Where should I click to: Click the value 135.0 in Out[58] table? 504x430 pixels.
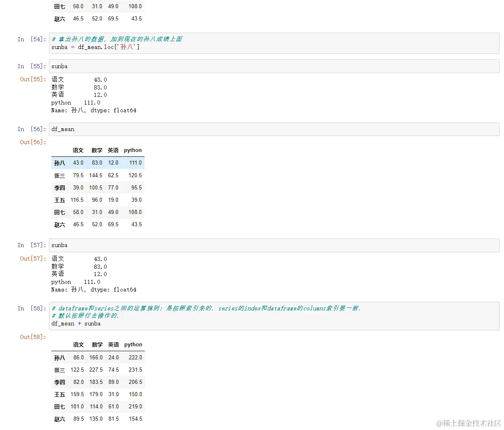coord(96,419)
